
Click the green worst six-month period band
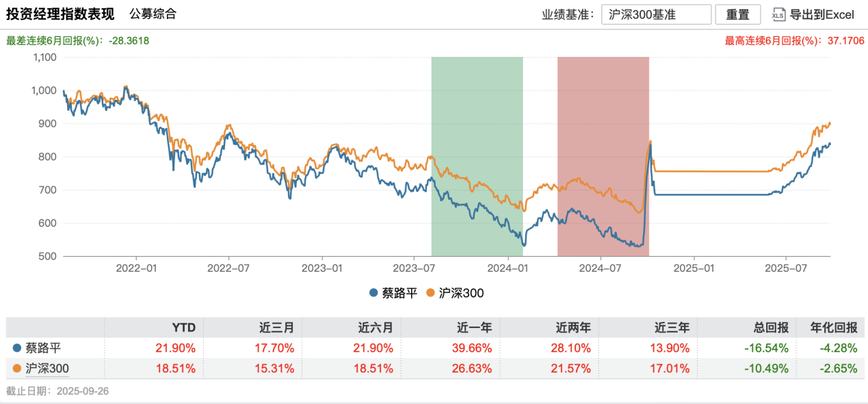coord(477,156)
